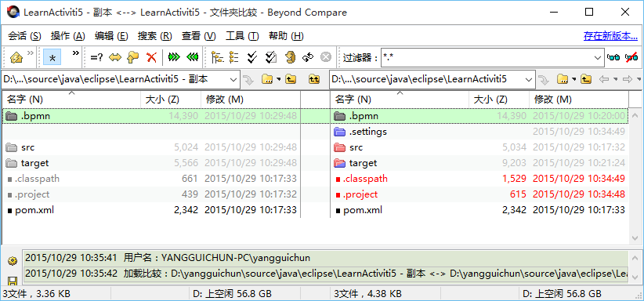Viewport: 644px width, 301px height.
Task: Toggle the glasses peek filters icon
Action: [614, 57]
